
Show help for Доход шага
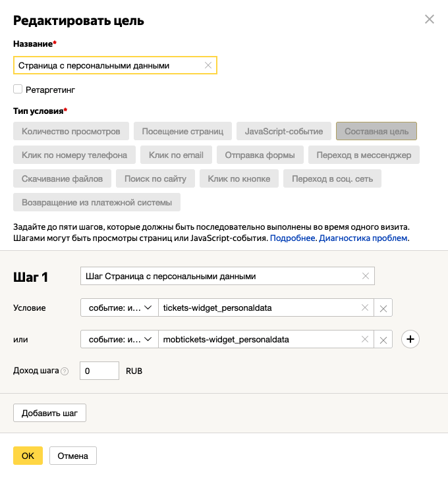pos(65,371)
